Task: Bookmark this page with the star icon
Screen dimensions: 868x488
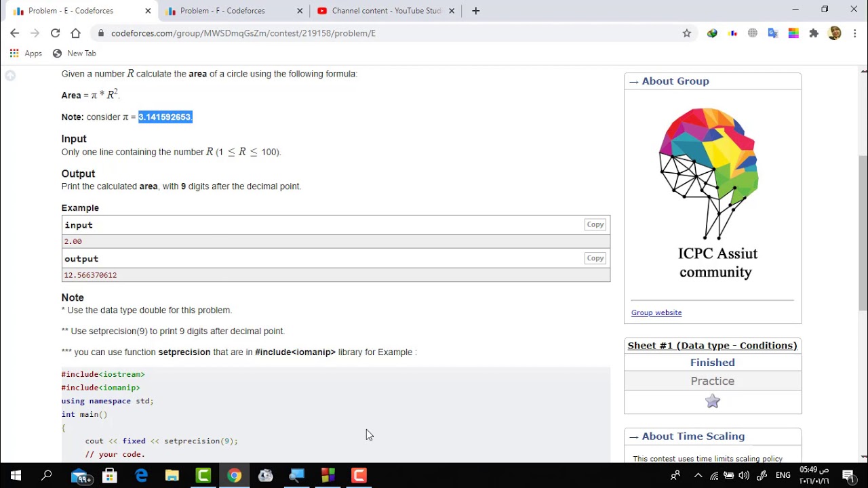Action: [687, 33]
